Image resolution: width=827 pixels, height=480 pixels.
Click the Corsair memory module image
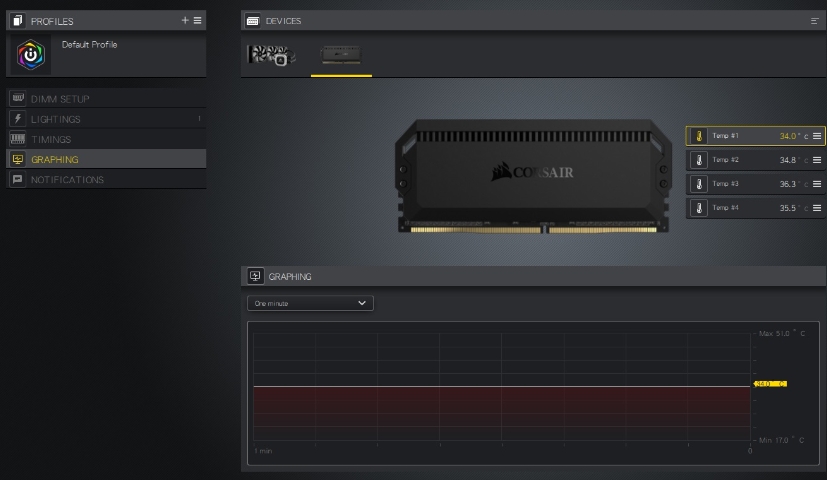click(x=533, y=176)
